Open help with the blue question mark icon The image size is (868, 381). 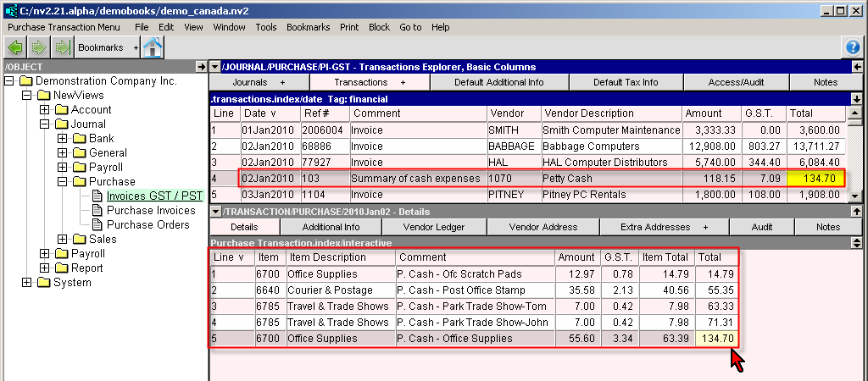tap(853, 47)
